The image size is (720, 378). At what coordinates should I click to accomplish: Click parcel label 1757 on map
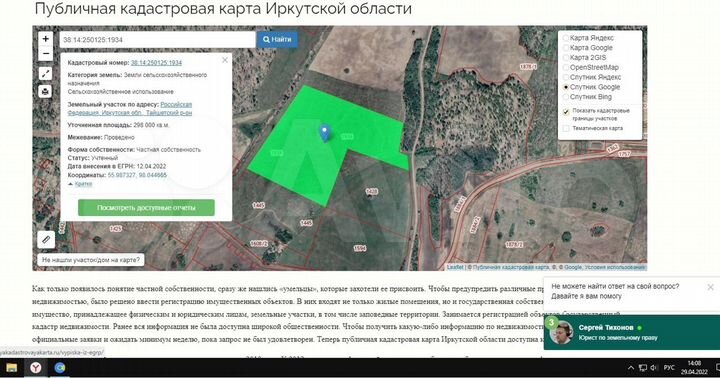[624, 153]
